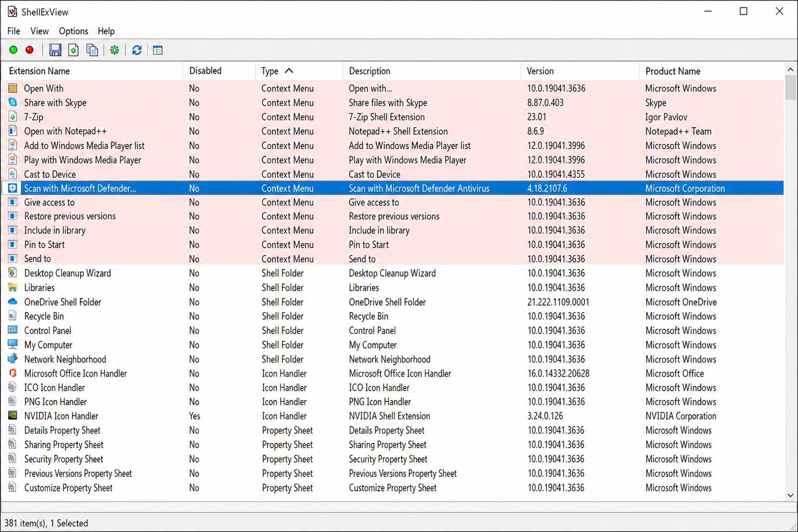Click the report page icon next to Save

point(74,50)
